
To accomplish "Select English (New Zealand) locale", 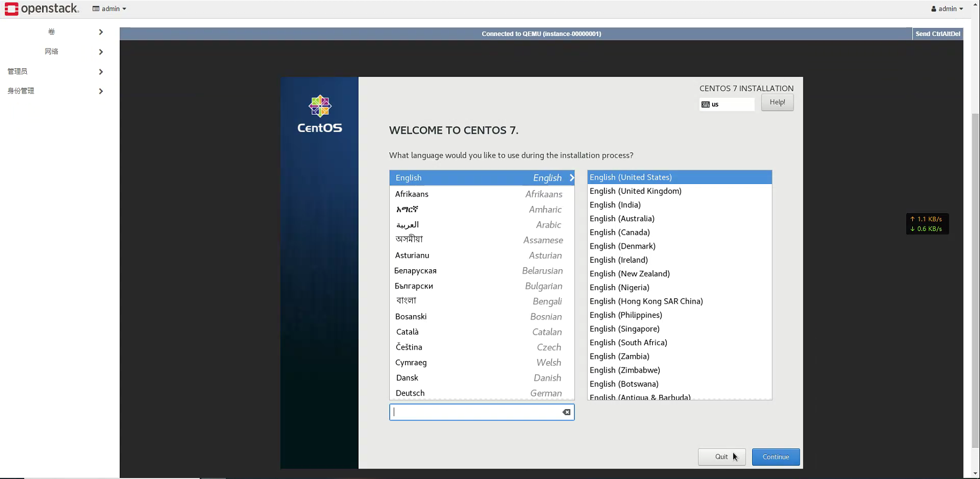I will [x=679, y=274].
